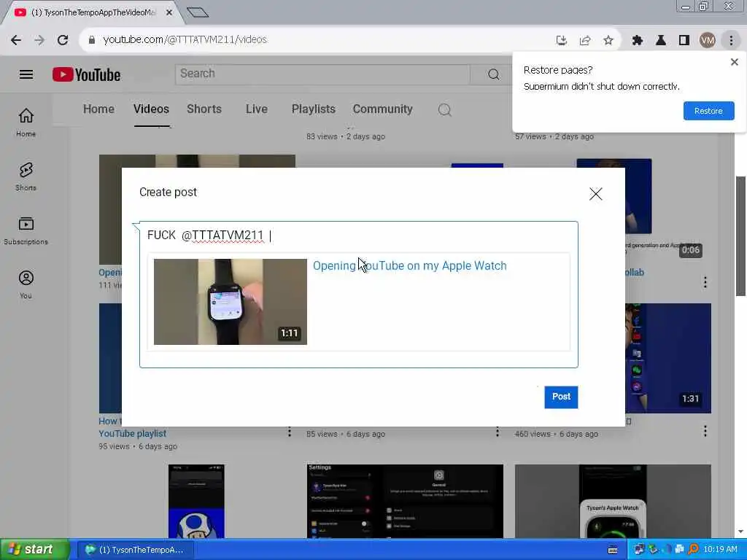Click the 1:31 video thumbnail

tap(668, 358)
